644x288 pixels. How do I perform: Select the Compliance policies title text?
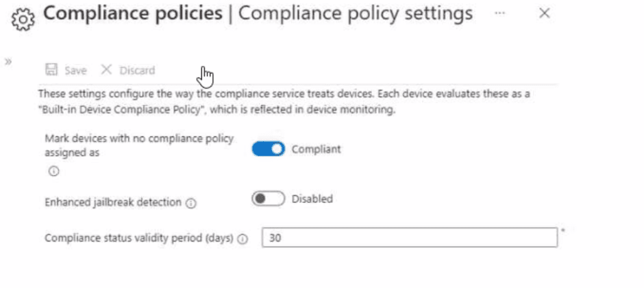click(x=133, y=14)
